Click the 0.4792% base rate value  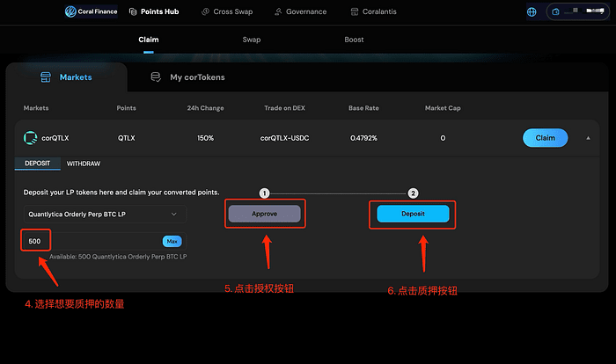tap(363, 138)
